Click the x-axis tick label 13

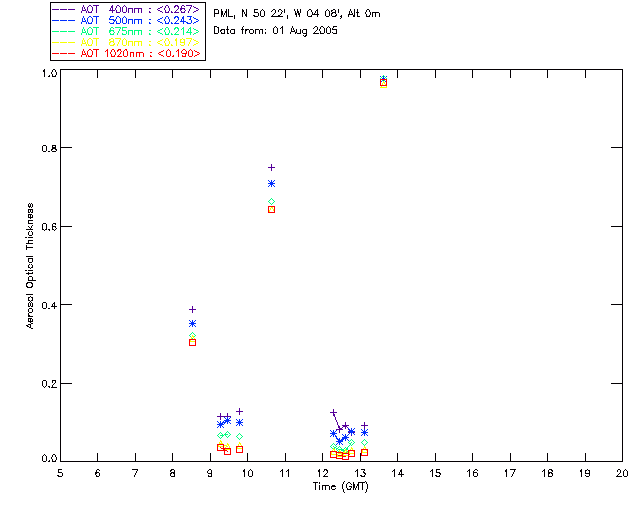coord(360,473)
